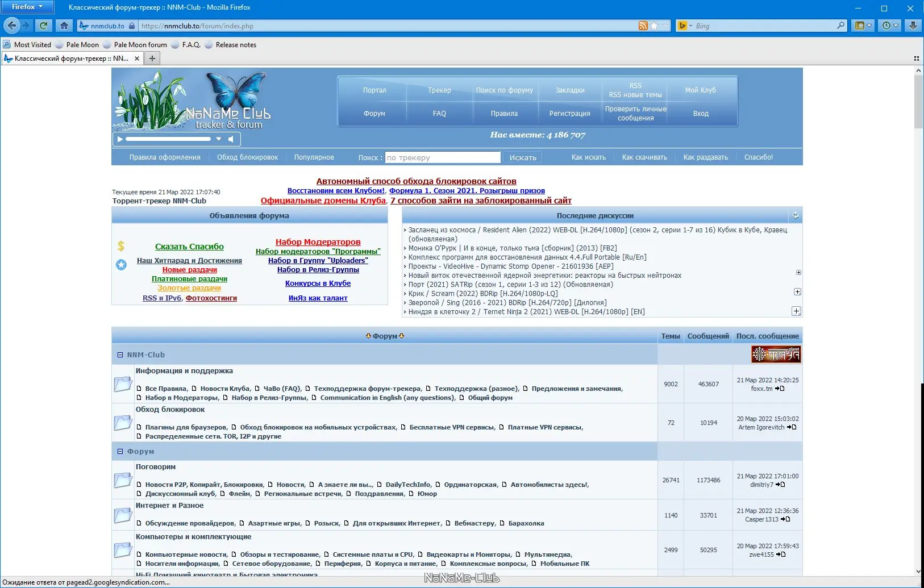Mute the header audio player speaker
Viewport: 924px width, 588px height.
(231, 139)
